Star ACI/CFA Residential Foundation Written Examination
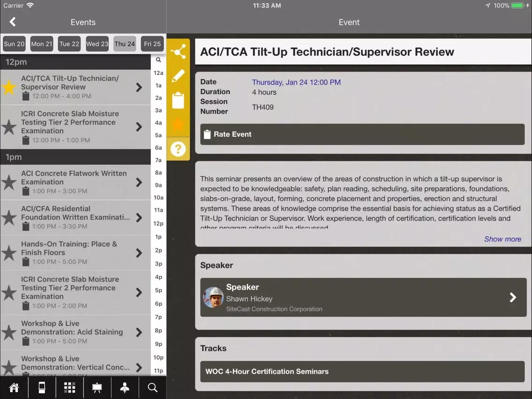Screen dimensions: 532x399 coord(9,218)
